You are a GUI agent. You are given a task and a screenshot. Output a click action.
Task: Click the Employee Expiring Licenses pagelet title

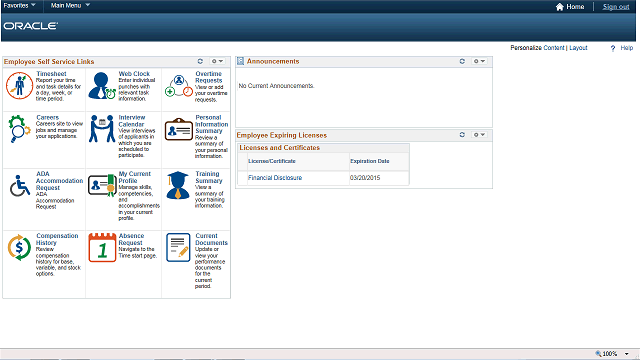coord(282,135)
